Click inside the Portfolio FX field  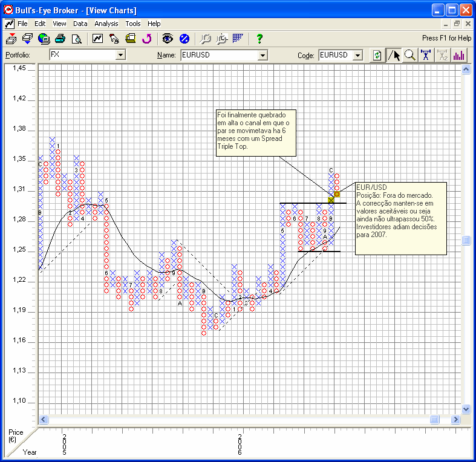pyautogui.click(x=83, y=55)
